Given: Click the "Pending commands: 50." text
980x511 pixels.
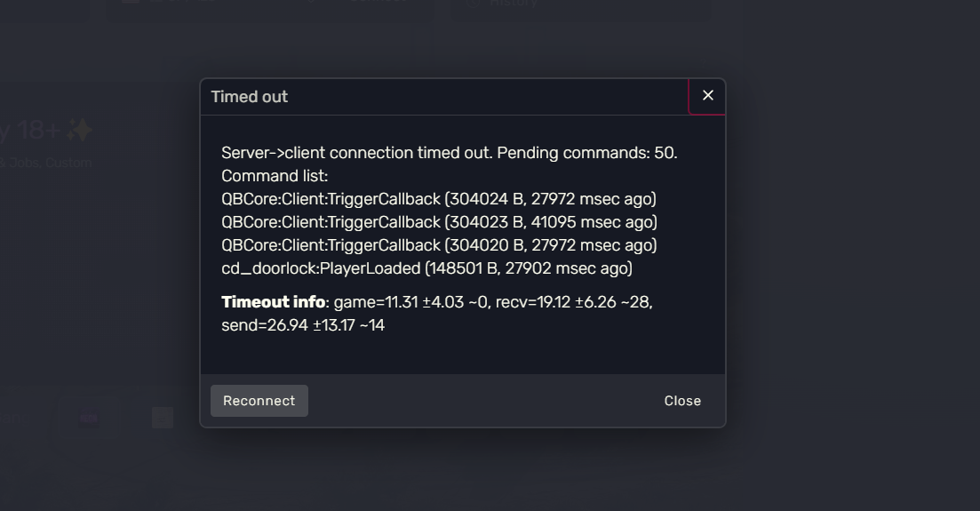Looking at the screenshot, I should point(587,153).
